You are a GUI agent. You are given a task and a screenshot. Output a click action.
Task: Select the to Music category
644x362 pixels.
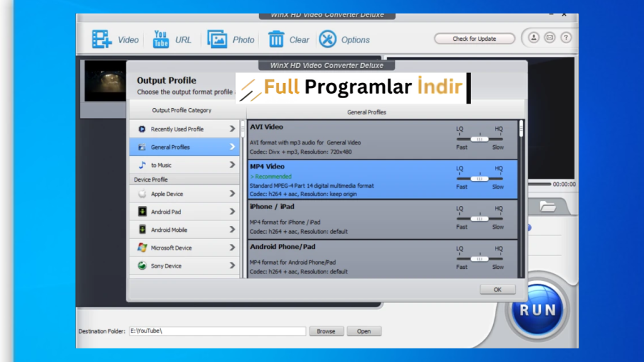(184, 165)
